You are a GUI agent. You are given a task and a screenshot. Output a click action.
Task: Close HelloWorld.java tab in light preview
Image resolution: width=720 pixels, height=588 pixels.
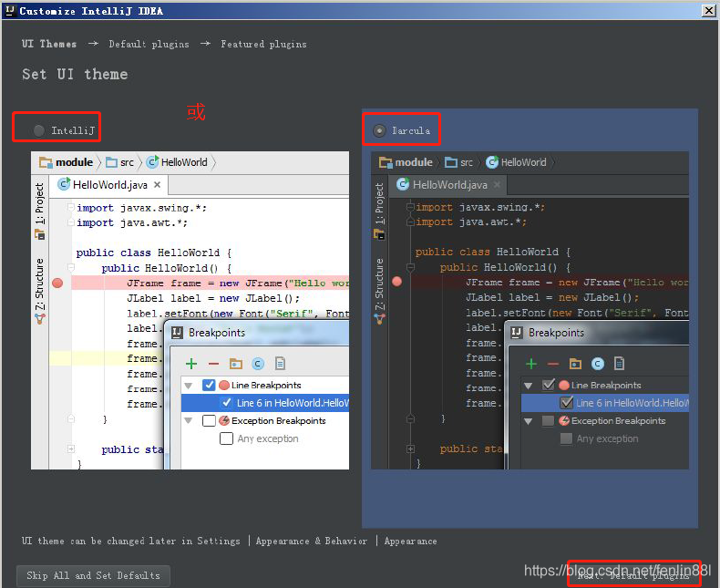click(x=157, y=185)
